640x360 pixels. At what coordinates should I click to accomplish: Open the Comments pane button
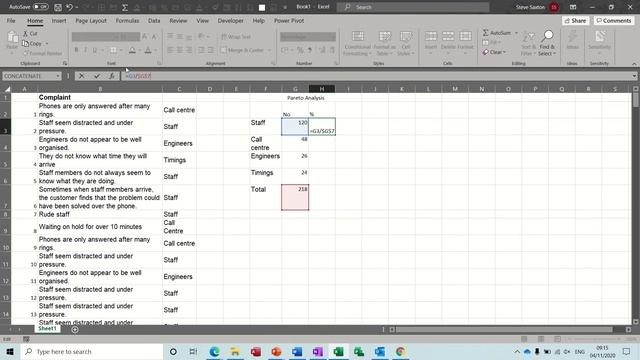(x=613, y=20)
